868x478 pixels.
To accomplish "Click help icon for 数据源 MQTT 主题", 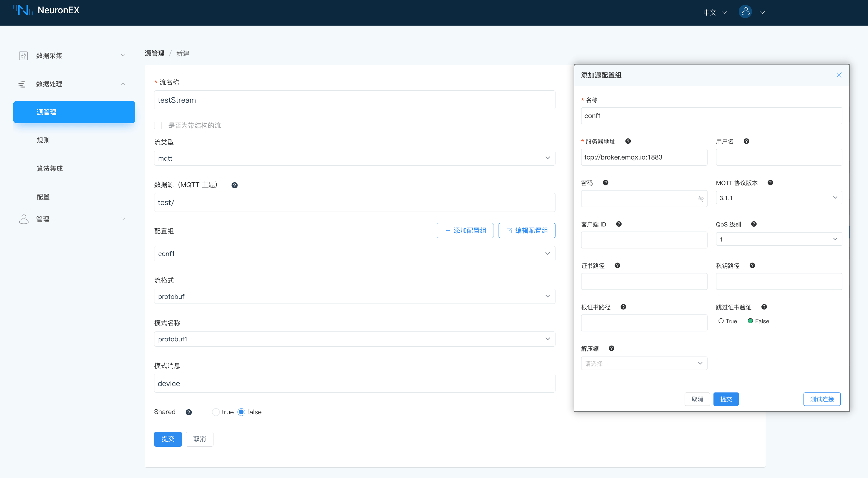I will pyautogui.click(x=235, y=185).
